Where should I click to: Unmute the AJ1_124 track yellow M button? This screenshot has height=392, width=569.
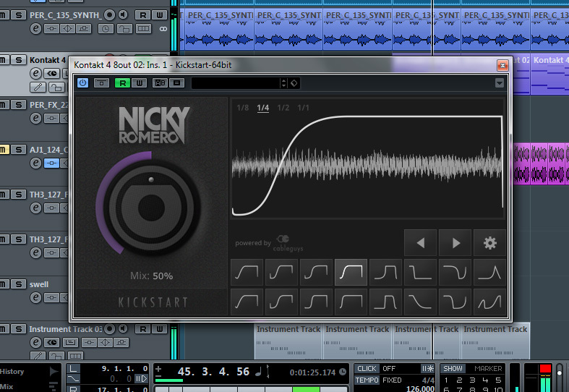(x=4, y=150)
